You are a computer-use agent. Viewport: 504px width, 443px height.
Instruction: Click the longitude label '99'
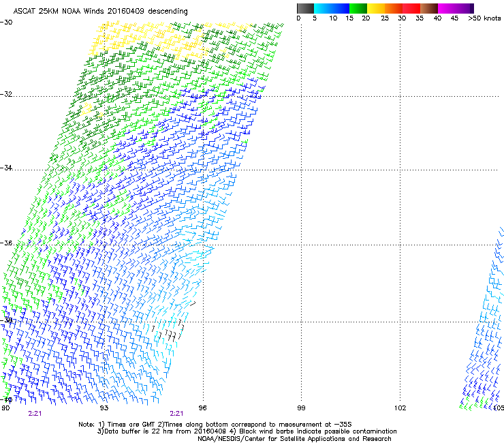(x=301, y=408)
